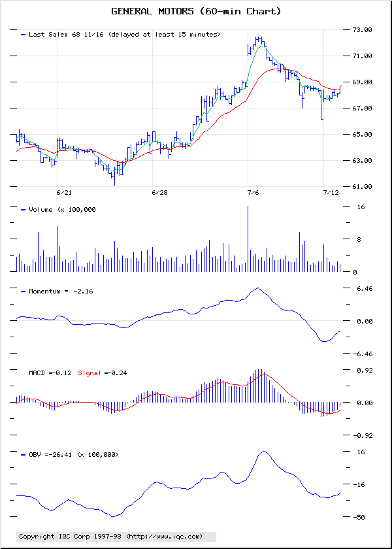Click the 7/12 date label
The height and width of the screenshot is (549, 392).
[331, 193]
